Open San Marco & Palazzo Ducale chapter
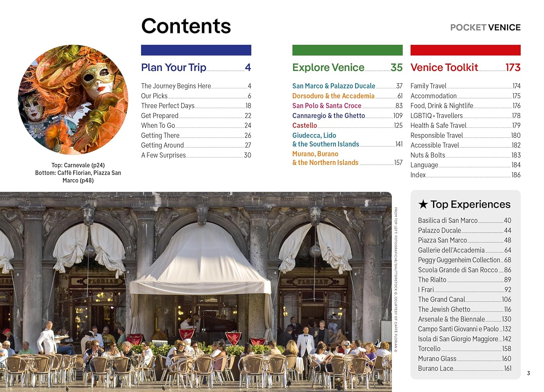This screenshot has height=392, width=544. [347, 86]
